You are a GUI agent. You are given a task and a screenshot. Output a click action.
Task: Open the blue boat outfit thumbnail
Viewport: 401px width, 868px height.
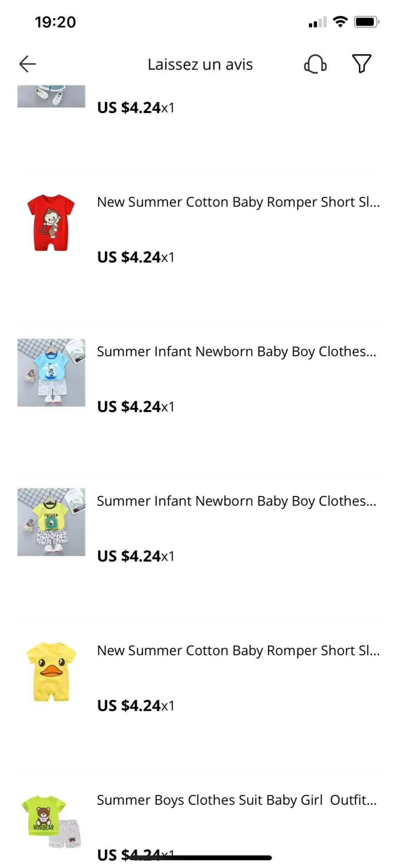coord(51,372)
